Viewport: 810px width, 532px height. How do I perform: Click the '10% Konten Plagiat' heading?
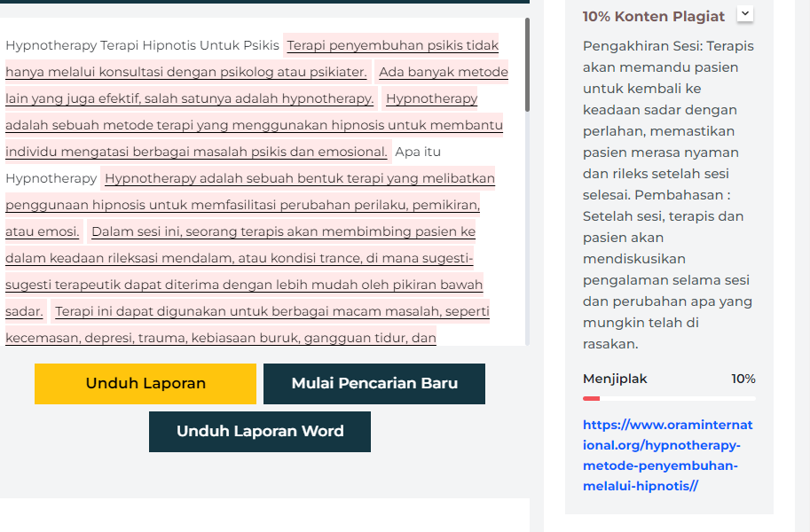654,17
